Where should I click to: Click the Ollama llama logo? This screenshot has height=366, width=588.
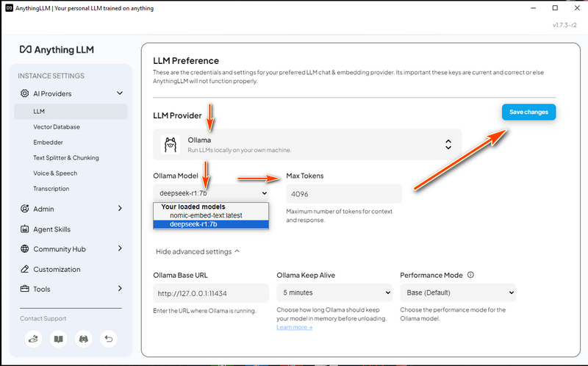pyautogui.click(x=171, y=144)
